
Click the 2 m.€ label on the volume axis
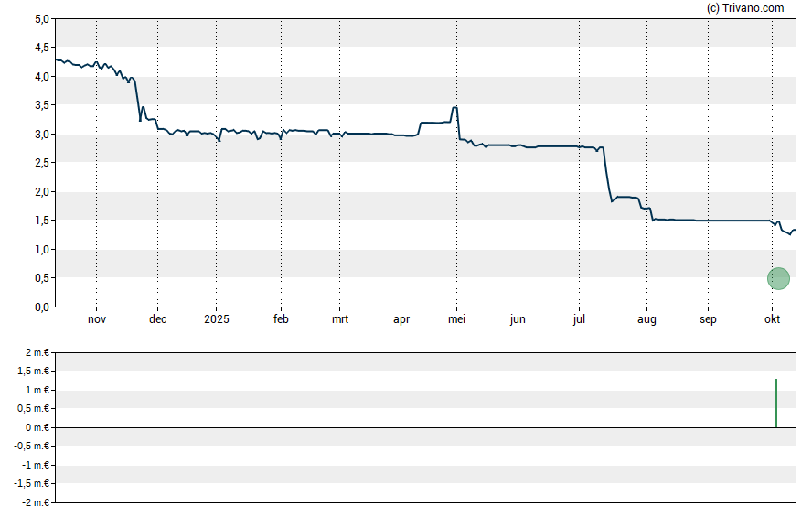[x=35, y=352]
